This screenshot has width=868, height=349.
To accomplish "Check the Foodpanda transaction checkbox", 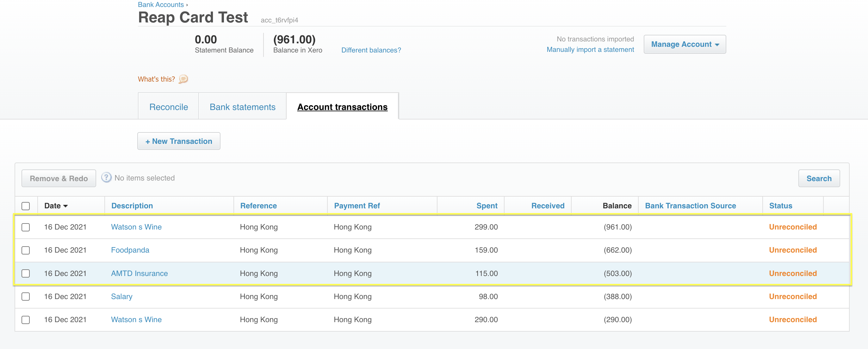I will [26, 250].
